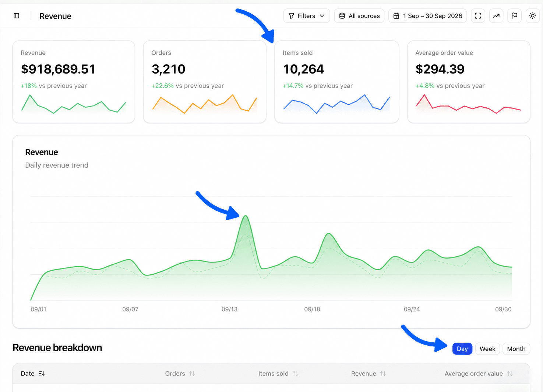Click the red Average order value sparkline
Image resolution: width=543 pixels, height=392 pixels.
pyautogui.click(x=469, y=104)
